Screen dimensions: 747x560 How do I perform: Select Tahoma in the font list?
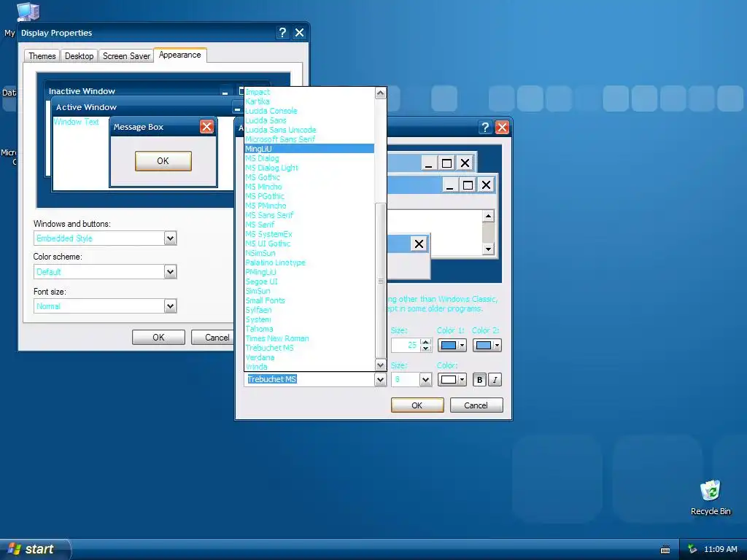[x=309, y=329]
